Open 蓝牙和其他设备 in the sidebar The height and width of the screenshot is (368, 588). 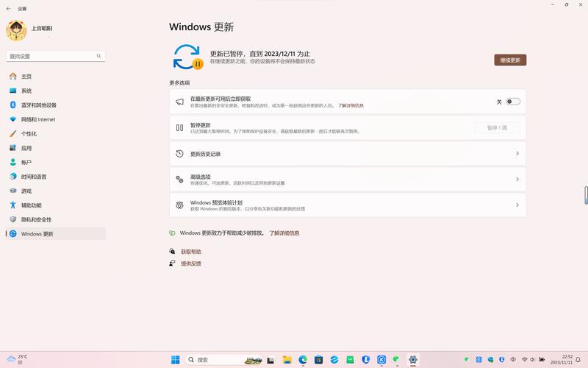click(x=38, y=105)
